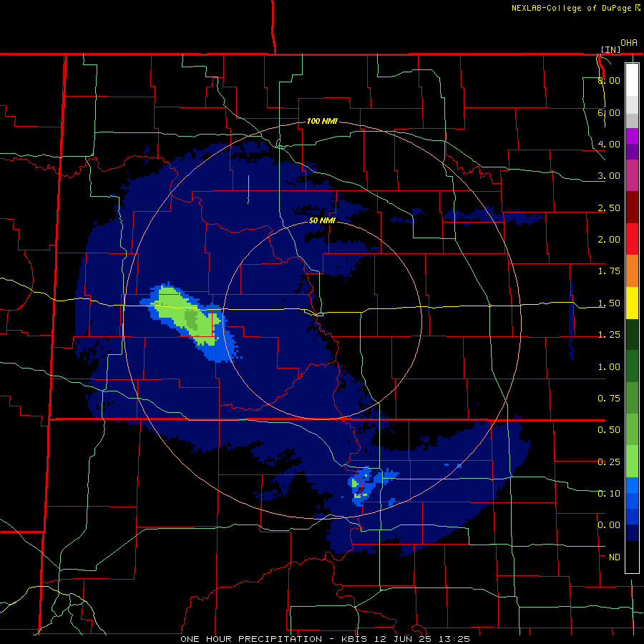Click the 0.25 legend value
This screenshot has width=644, height=644.
point(609,462)
